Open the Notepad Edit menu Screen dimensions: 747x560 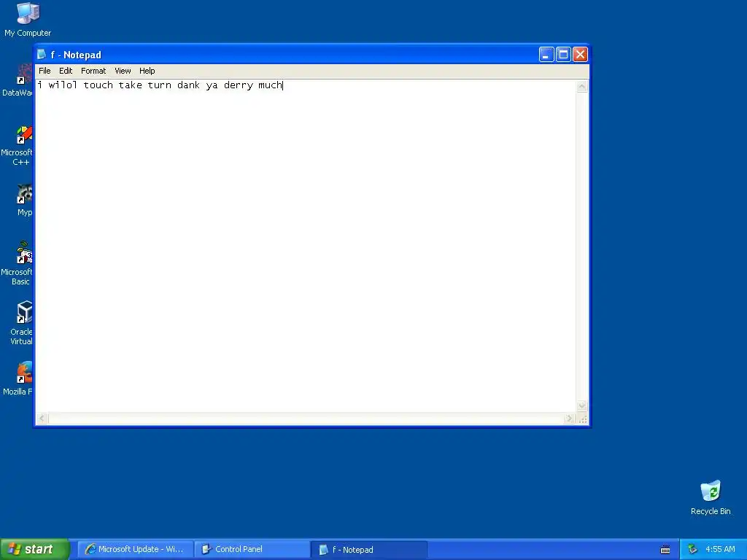click(x=66, y=71)
